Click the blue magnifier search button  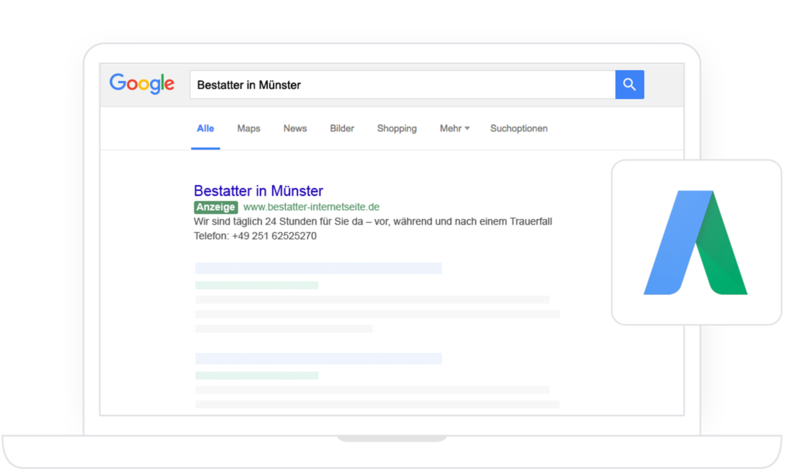coord(629,85)
